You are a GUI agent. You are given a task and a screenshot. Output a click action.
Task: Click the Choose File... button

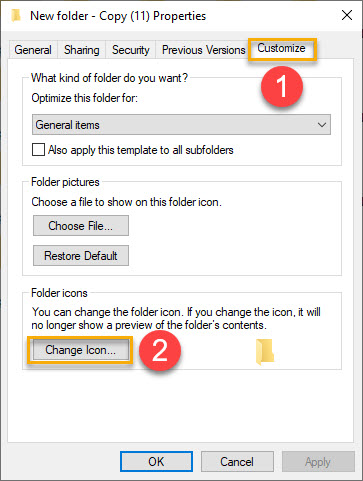[x=81, y=226]
